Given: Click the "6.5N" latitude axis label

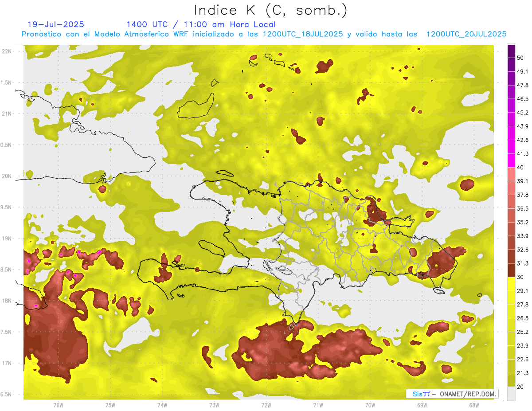Looking at the screenshot, I should click(x=6, y=394).
